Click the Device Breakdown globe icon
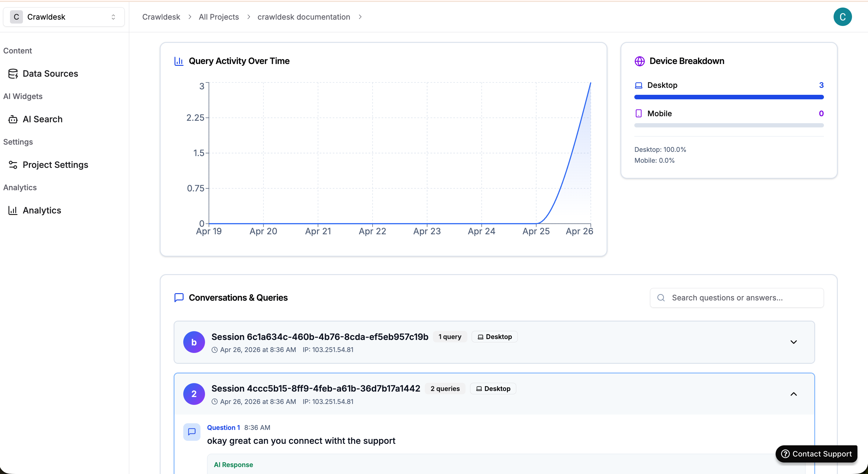Screen dimensions: 868x474 [x=639, y=61]
